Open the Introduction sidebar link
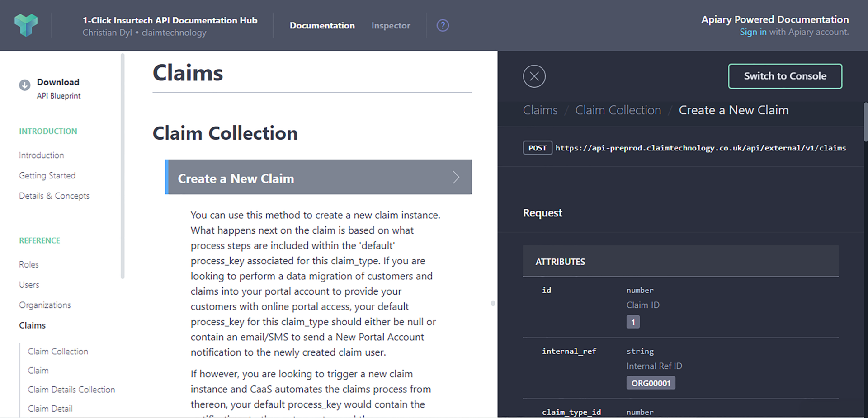868x418 pixels. 42,155
